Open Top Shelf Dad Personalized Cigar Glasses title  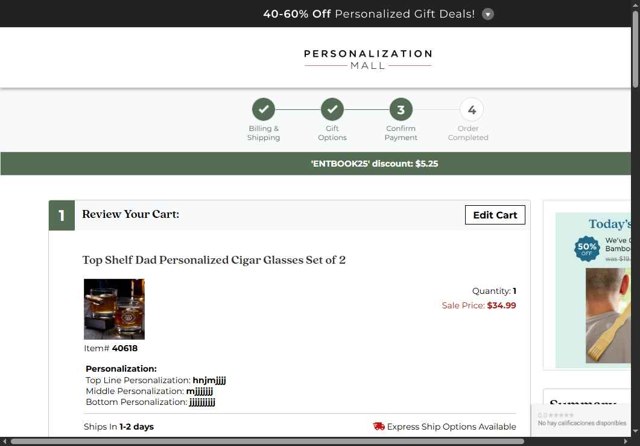[x=214, y=260]
